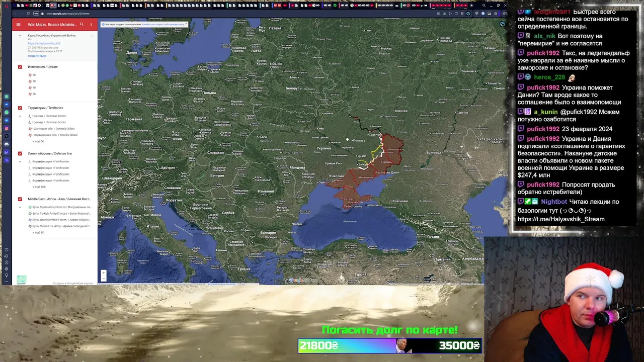Zoom in on the map
The width and height of the screenshot is (644, 362).
(103, 273)
